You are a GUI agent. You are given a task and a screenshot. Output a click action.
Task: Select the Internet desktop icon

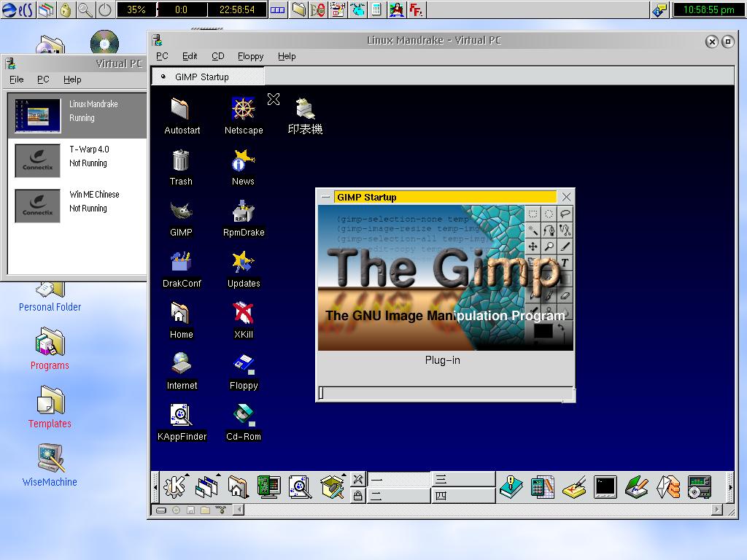[182, 371]
